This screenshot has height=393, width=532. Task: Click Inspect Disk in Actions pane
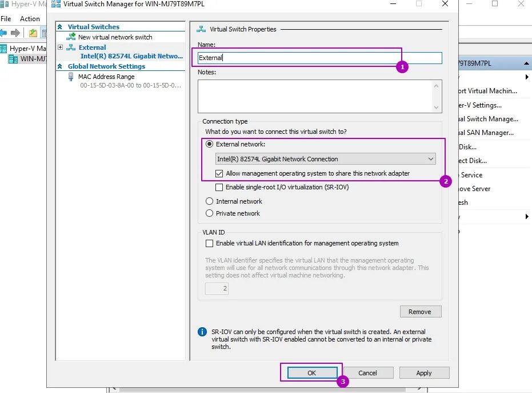click(473, 161)
